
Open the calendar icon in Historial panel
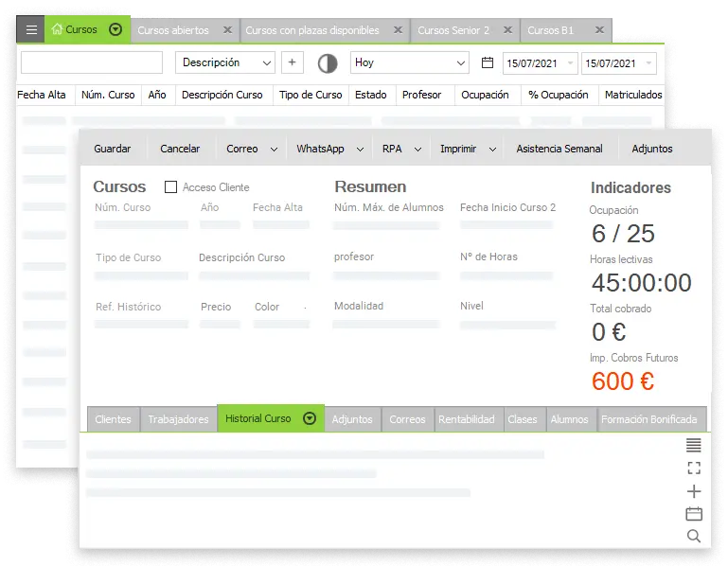coord(694,514)
